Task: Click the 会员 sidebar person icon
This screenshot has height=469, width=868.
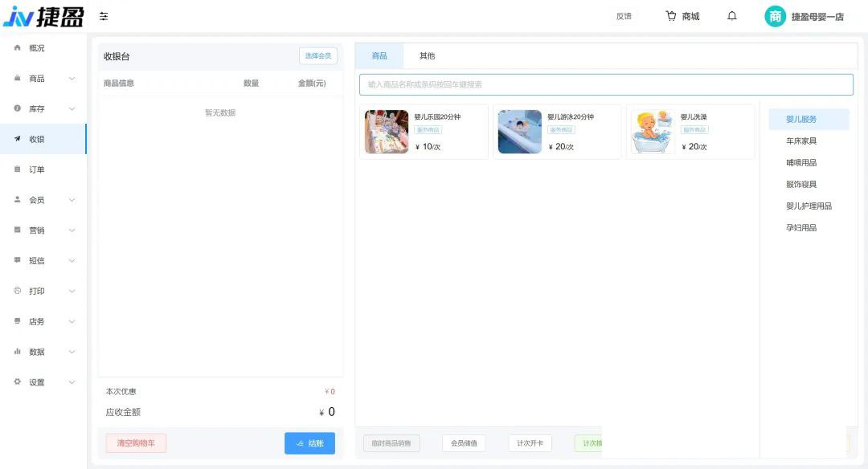Action: 17,199
